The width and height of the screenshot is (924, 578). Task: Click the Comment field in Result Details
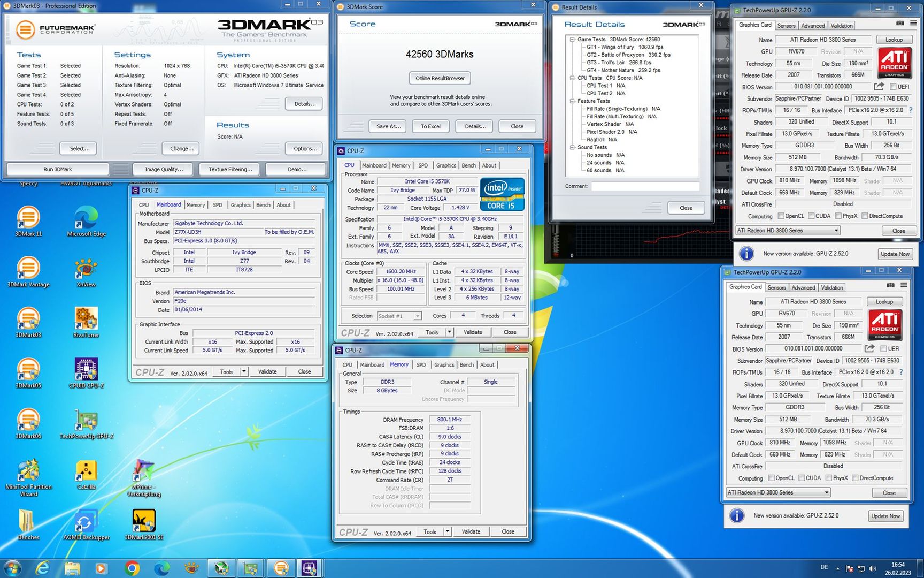point(645,186)
